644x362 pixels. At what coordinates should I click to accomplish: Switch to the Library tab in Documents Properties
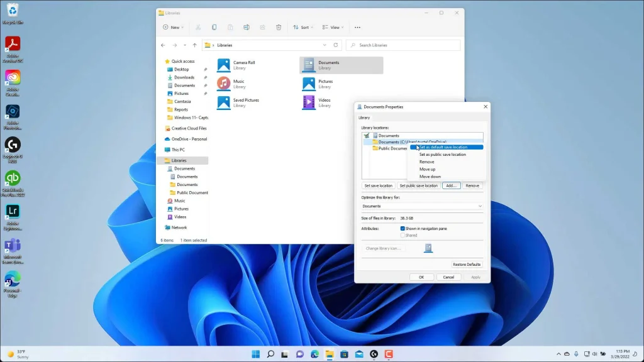click(x=364, y=118)
